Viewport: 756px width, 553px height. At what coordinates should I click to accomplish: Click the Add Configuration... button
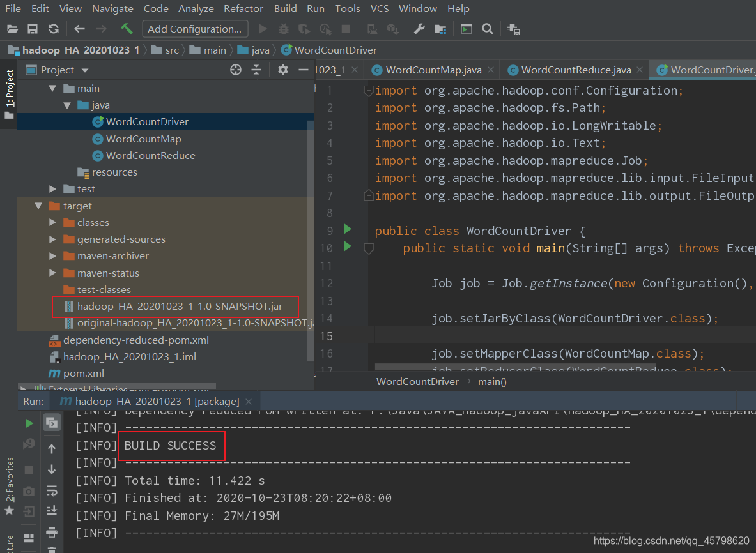tap(195, 29)
